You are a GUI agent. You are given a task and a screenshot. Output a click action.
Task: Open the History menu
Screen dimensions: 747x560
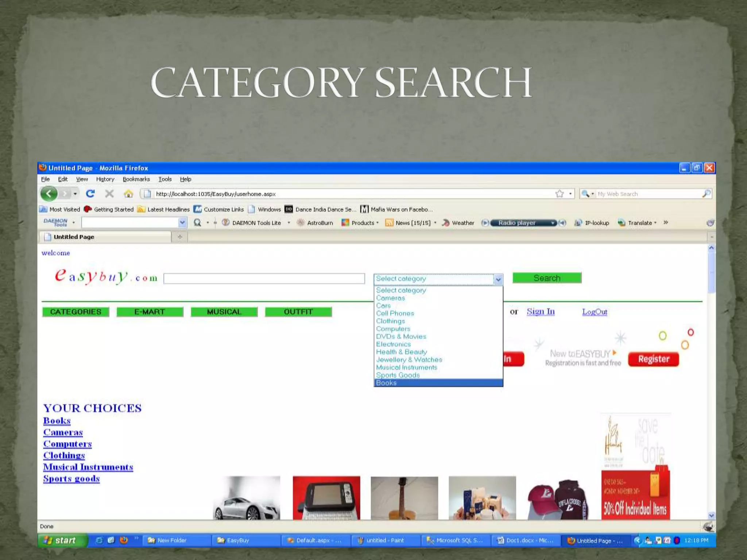coord(105,179)
